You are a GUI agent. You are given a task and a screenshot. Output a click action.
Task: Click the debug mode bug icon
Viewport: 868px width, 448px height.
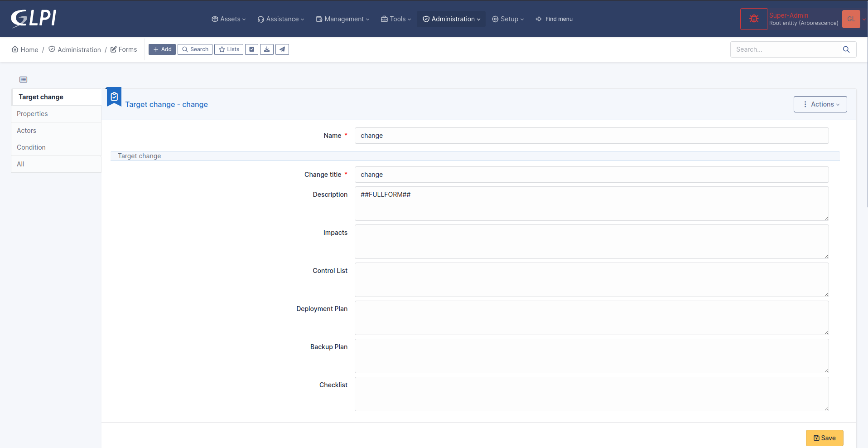pos(753,19)
